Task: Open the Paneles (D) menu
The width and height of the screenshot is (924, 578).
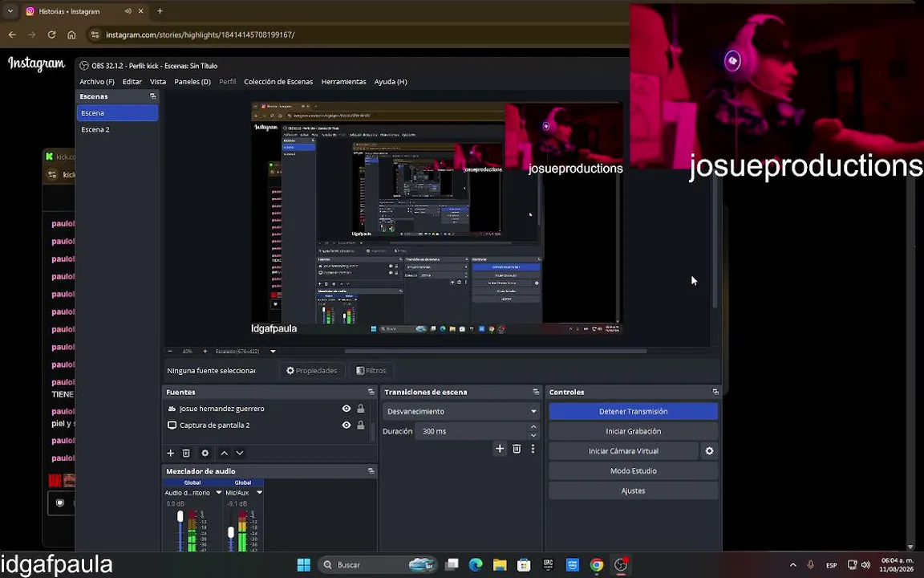Action: pyautogui.click(x=192, y=82)
